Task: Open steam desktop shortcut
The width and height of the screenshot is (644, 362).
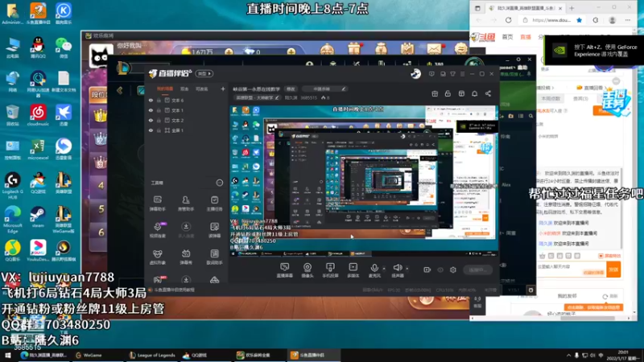Action: pos(38,217)
